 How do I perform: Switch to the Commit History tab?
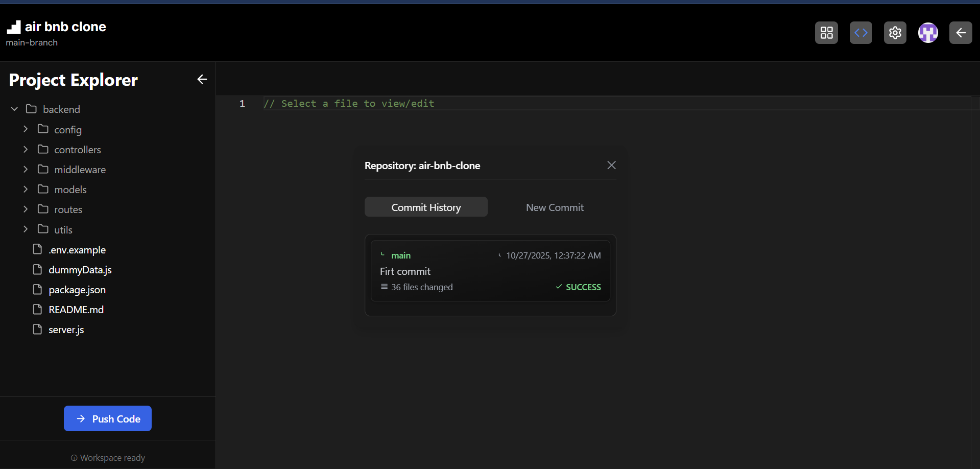426,207
